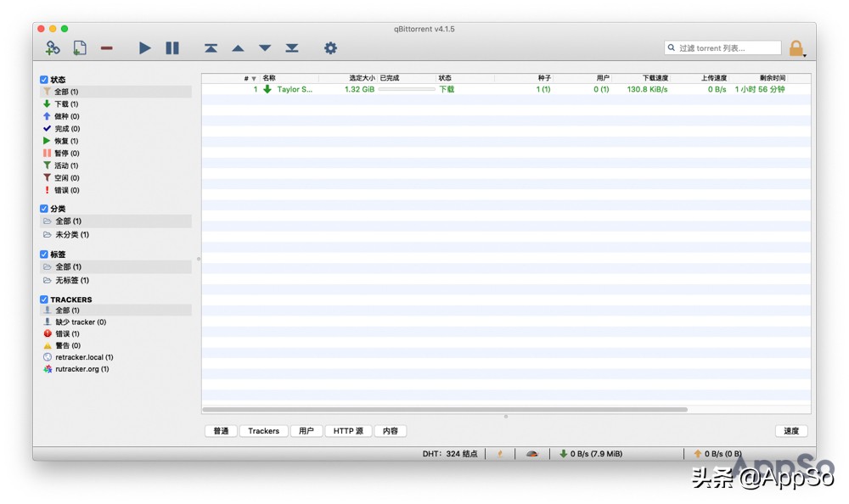The height and width of the screenshot is (504, 849).
Task: Toggle alternative speed limits icon in status bar
Action: (x=531, y=454)
